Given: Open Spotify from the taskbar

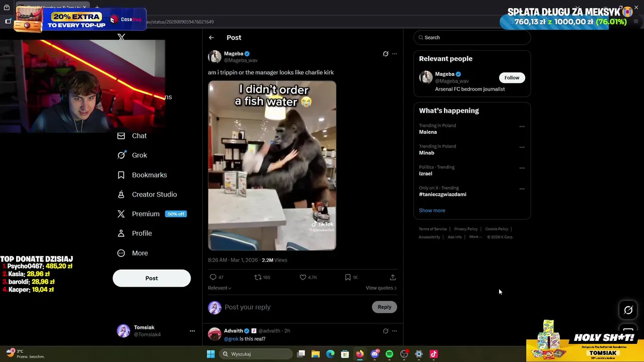Looking at the screenshot, I should click(389, 354).
